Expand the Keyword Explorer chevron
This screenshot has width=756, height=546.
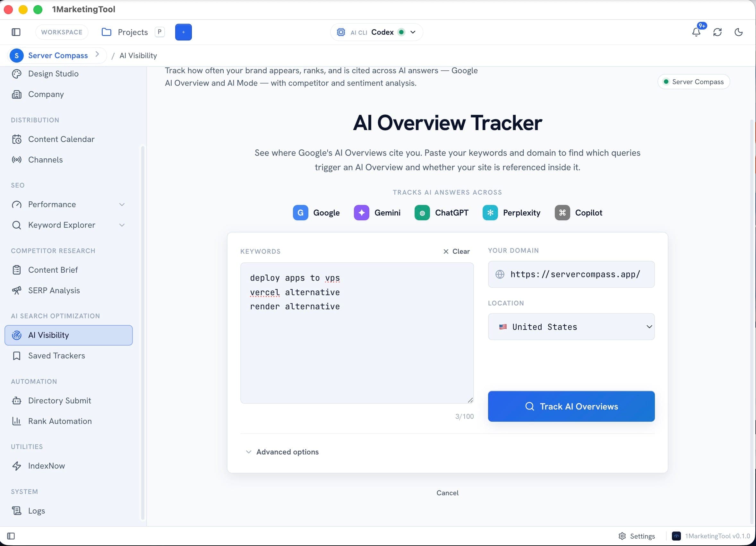[x=122, y=225]
